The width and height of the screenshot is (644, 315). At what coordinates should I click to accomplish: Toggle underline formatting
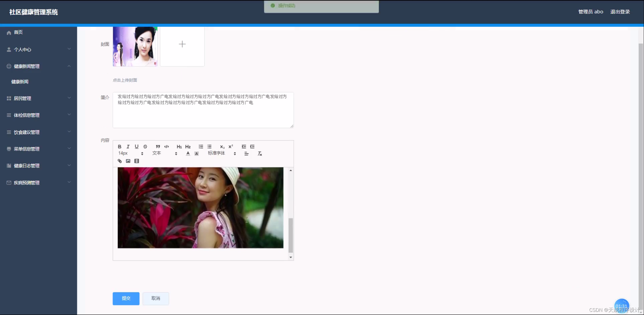coord(137,147)
